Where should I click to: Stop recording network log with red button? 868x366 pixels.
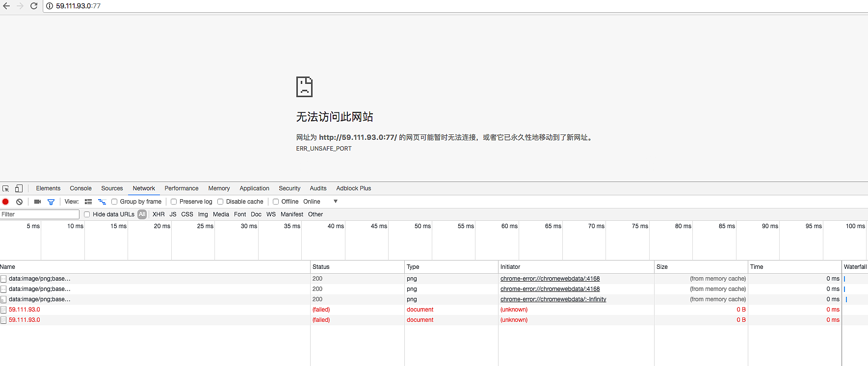tap(5, 202)
